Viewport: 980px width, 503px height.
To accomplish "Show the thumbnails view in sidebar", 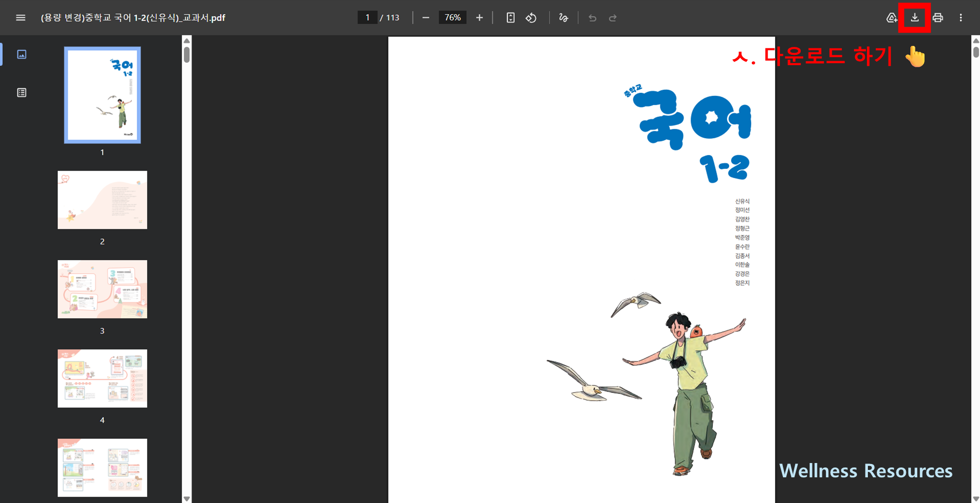I will 22,54.
